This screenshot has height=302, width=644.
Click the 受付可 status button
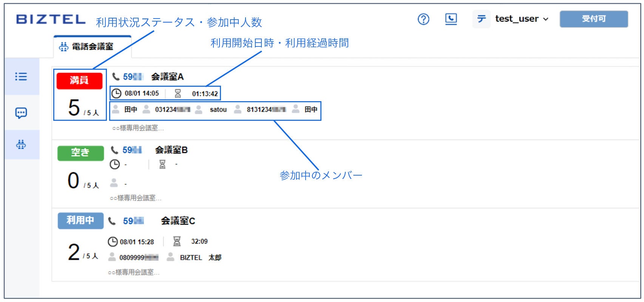[x=594, y=19]
